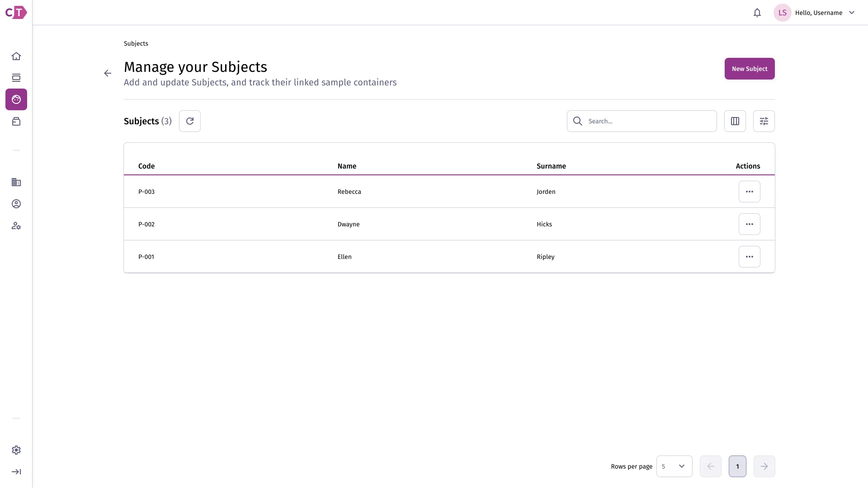Open the notifications bell
Image resolution: width=868 pixels, height=488 pixels.
pyautogui.click(x=757, y=13)
